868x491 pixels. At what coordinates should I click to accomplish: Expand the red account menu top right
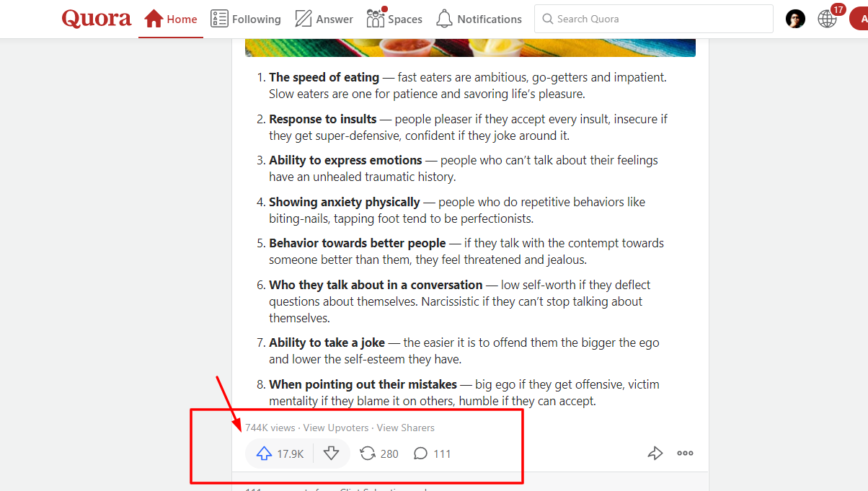pos(862,18)
